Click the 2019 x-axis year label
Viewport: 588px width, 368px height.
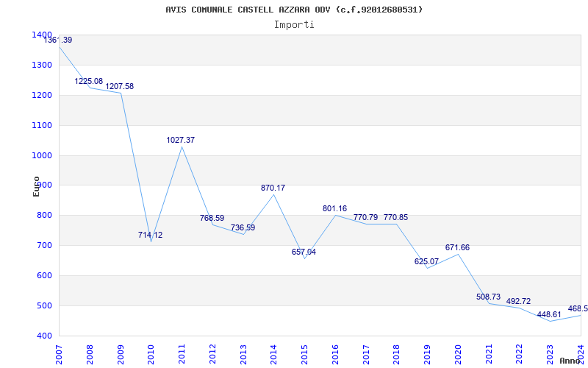[427, 355]
